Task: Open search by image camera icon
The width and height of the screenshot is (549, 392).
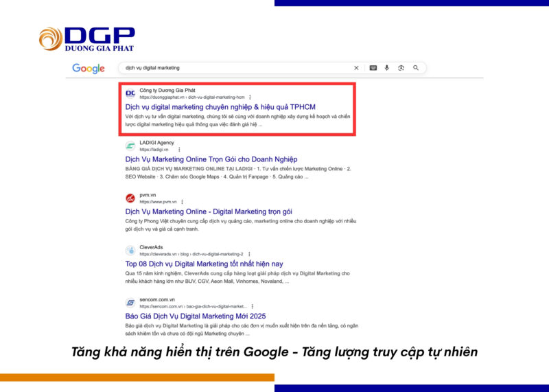Action: coord(401,68)
